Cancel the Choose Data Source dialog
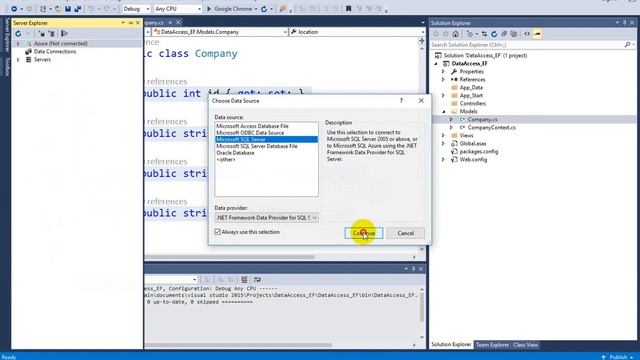This screenshot has width=640, height=360. point(405,233)
